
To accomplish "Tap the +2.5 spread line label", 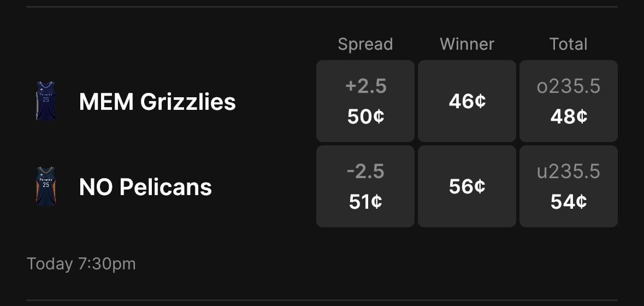I will (x=365, y=86).
